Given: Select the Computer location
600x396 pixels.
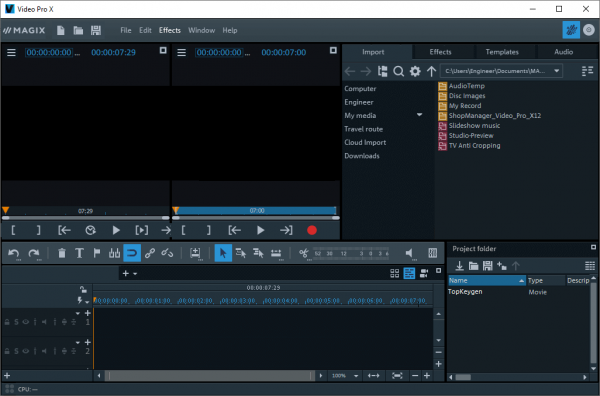Looking at the screenshot, I should click(360, 89).
